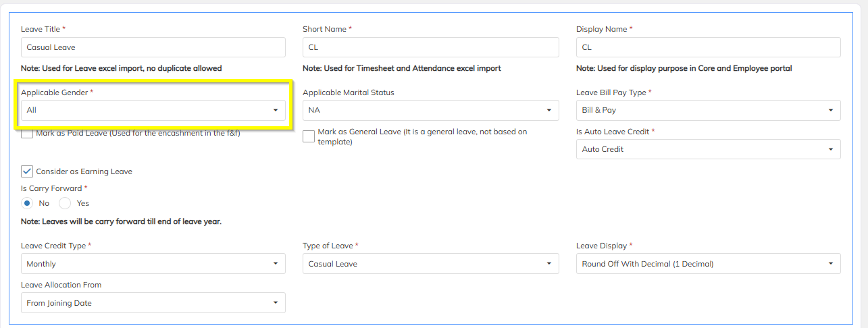Open the Leave Display dropdown
The width and height of the screenshot is (868, 328).
708,264
